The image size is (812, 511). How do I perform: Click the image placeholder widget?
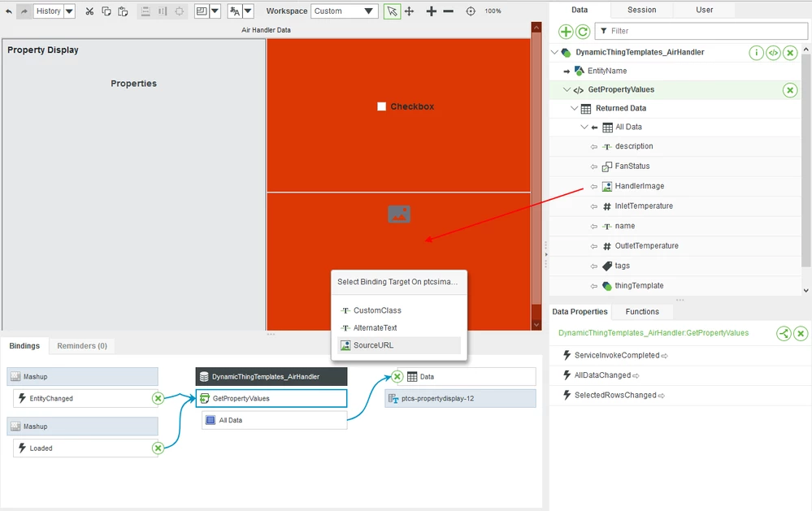coord(399,214)
